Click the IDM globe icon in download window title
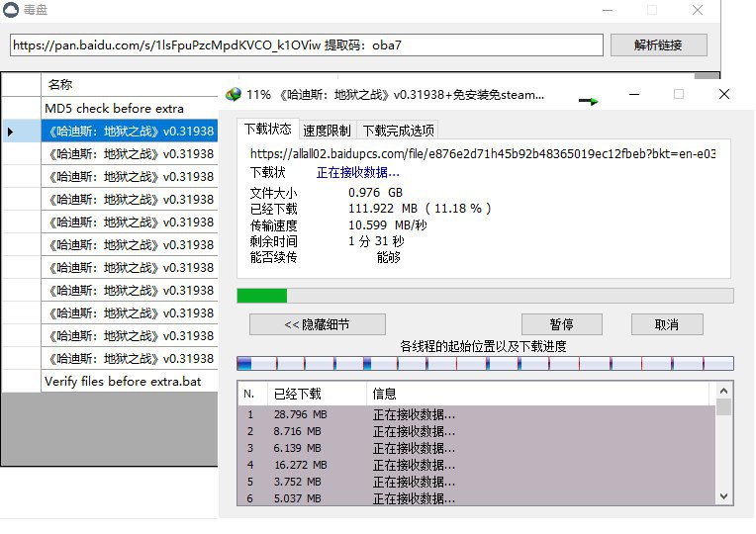Viewport: 756px width, 534px height. point(234,95)
